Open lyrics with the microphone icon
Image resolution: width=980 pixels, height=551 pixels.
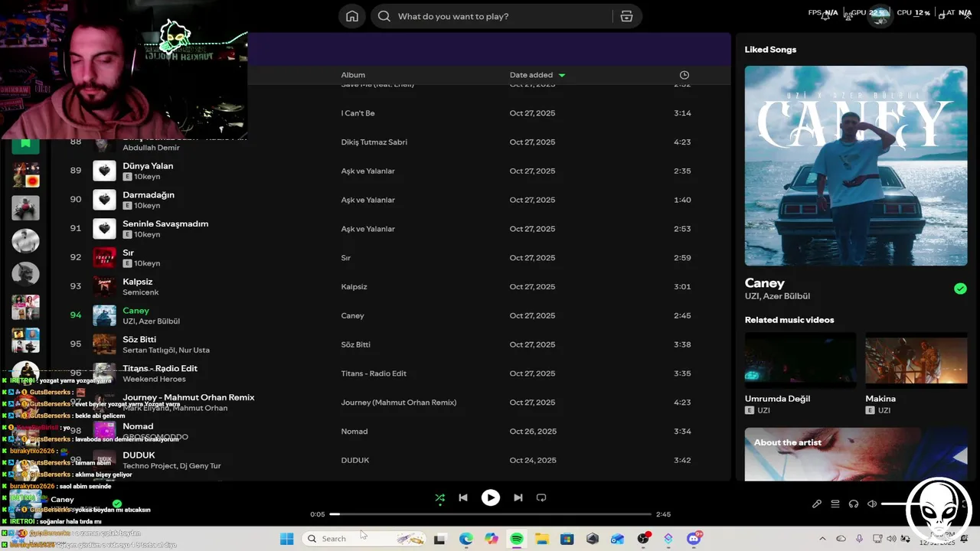tap(817, 504)
